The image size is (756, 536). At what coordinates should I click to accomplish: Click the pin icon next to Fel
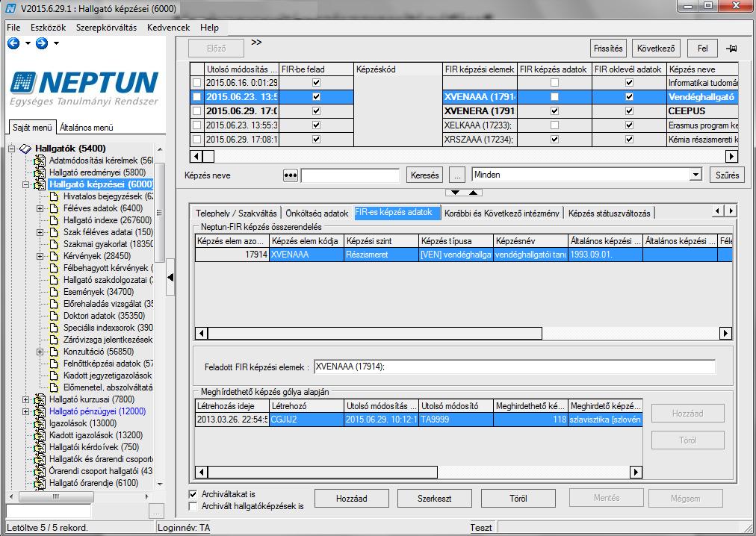click(731, 49)
